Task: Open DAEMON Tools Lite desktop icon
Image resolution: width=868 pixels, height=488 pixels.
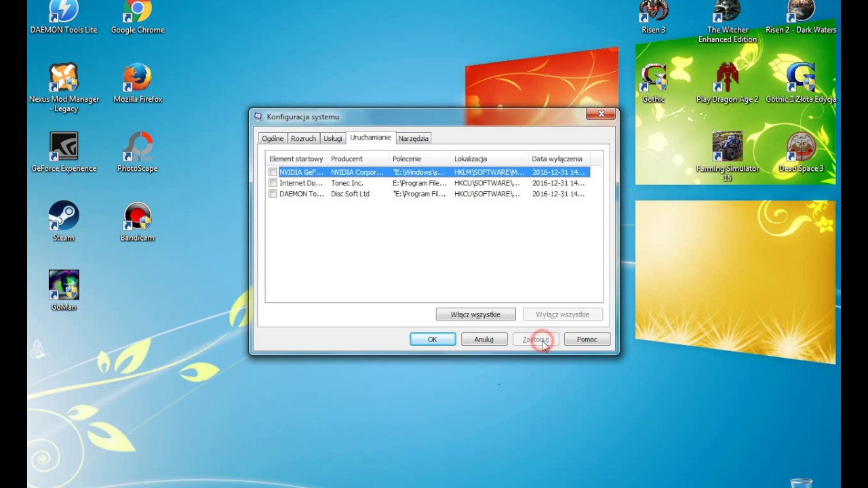Action: [64, 17]
